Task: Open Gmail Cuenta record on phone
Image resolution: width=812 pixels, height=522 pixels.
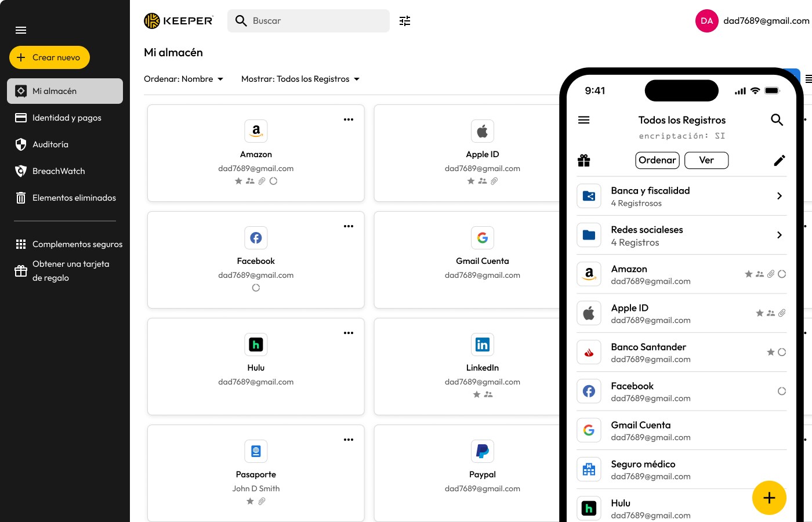Action: (x=681, y=430)
